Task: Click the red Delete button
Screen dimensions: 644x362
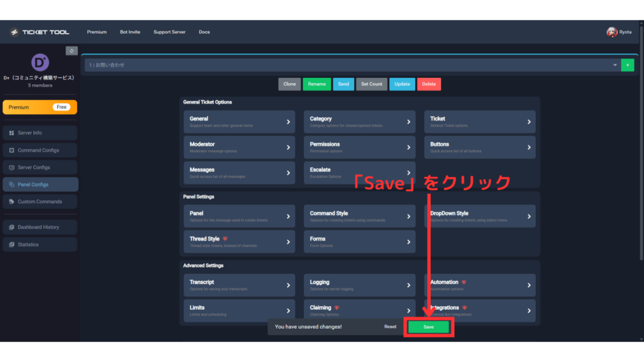Action: click(429, 84)
